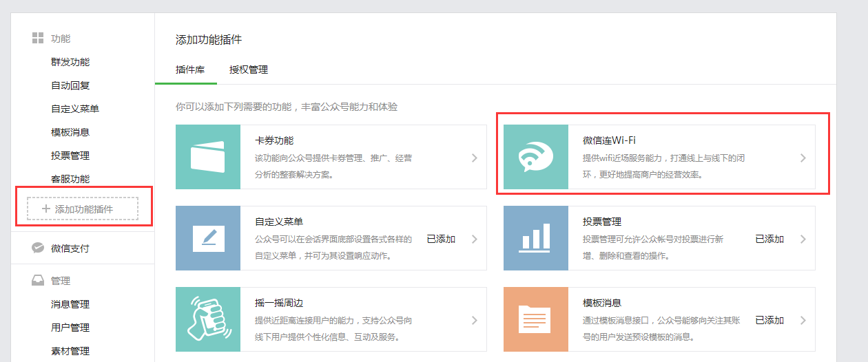
Task: Click the 卡券功能 card icon
Action: coord(208,157)
